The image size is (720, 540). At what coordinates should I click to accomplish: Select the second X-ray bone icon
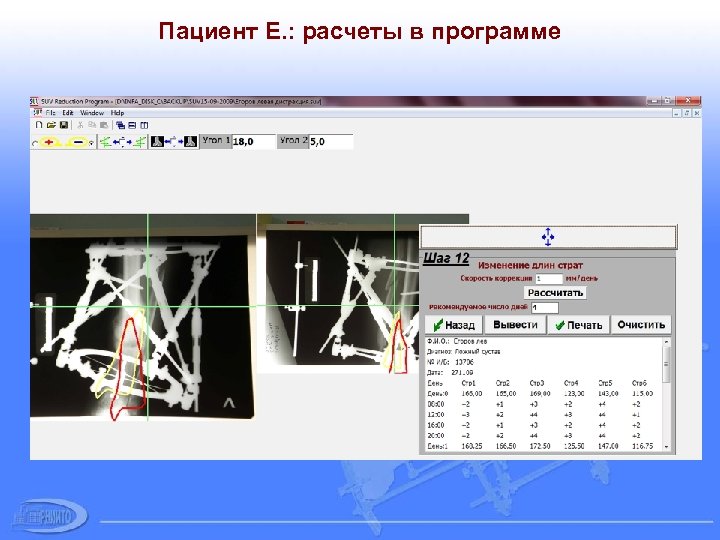(191, 142)
